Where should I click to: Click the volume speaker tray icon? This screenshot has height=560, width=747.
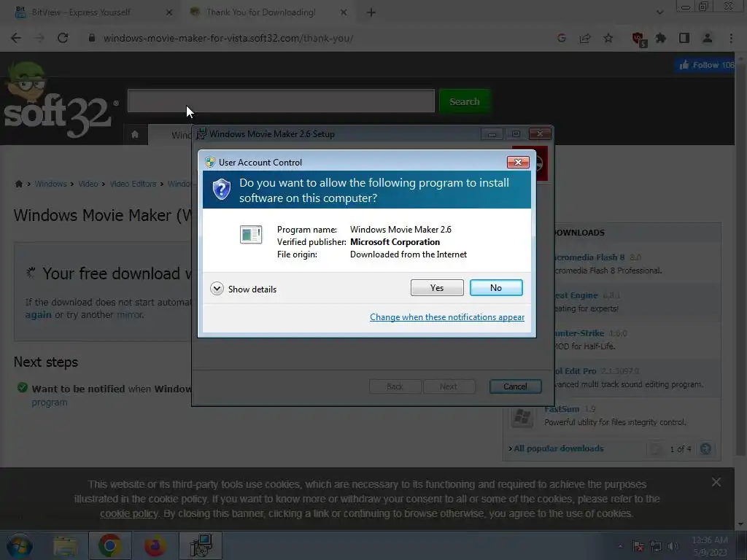pyautogui.click(x=673, y=546)
